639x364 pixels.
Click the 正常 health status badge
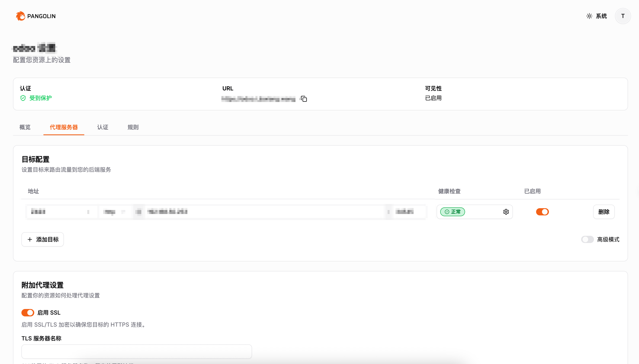pos(452,212)
